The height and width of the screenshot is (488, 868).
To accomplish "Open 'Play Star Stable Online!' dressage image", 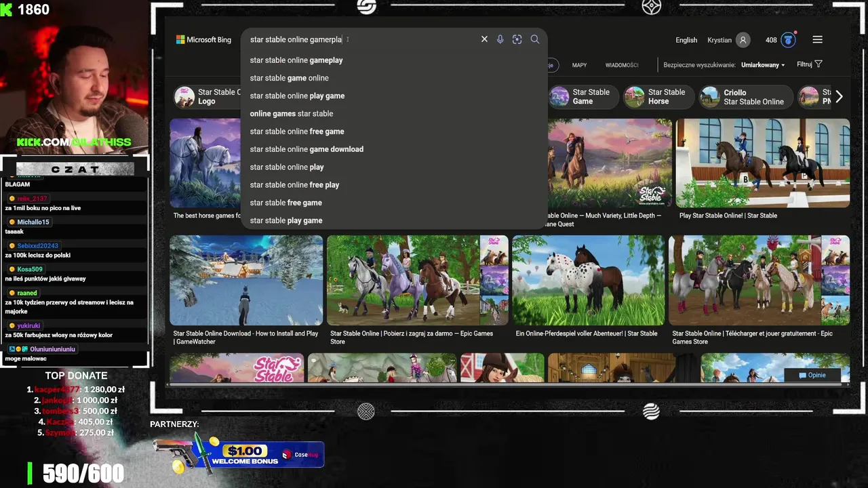I will point(762,163).
